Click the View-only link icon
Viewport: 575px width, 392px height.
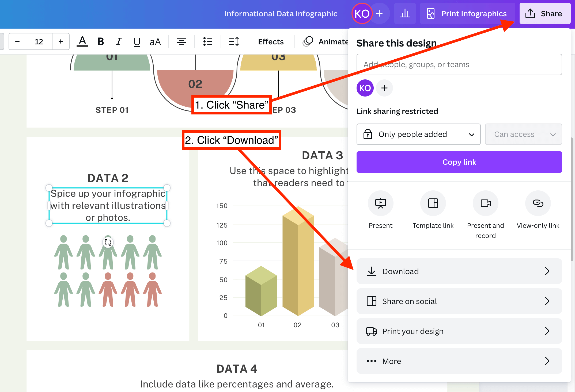(538, 203)
